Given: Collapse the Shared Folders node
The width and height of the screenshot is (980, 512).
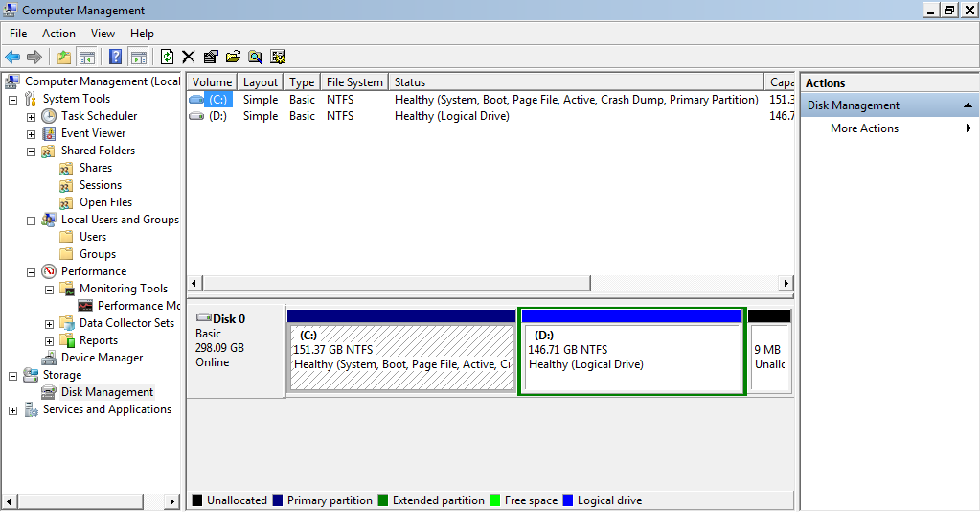Looking at the screenshot, I should pos(31,151).
